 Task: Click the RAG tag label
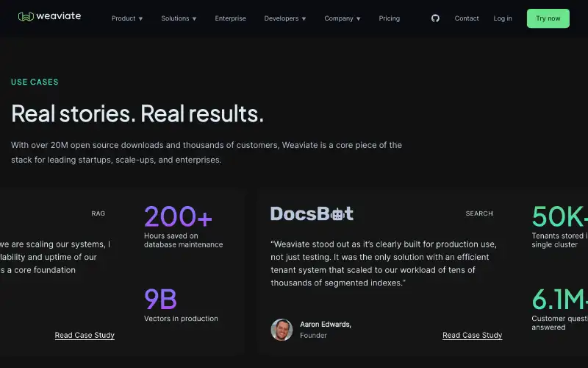coord(98,213)
